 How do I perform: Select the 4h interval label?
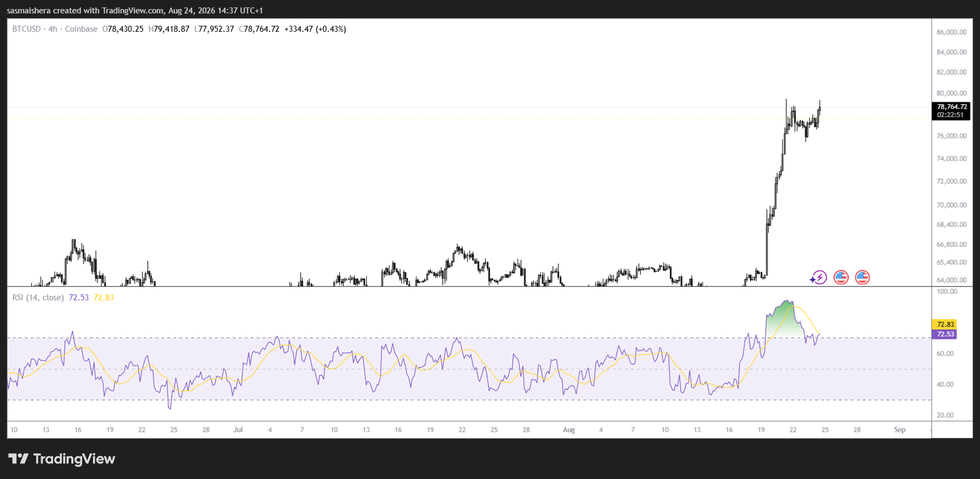(53, 29)
